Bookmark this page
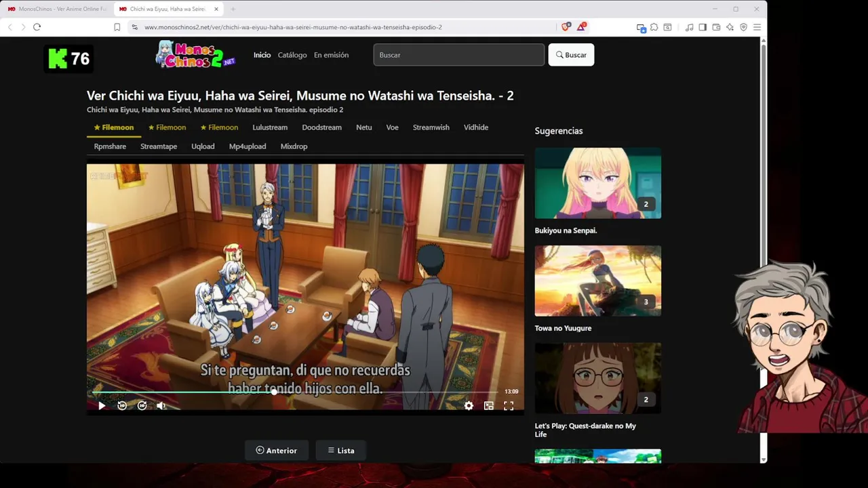This screenshot has height=488, width=868. 117,27
